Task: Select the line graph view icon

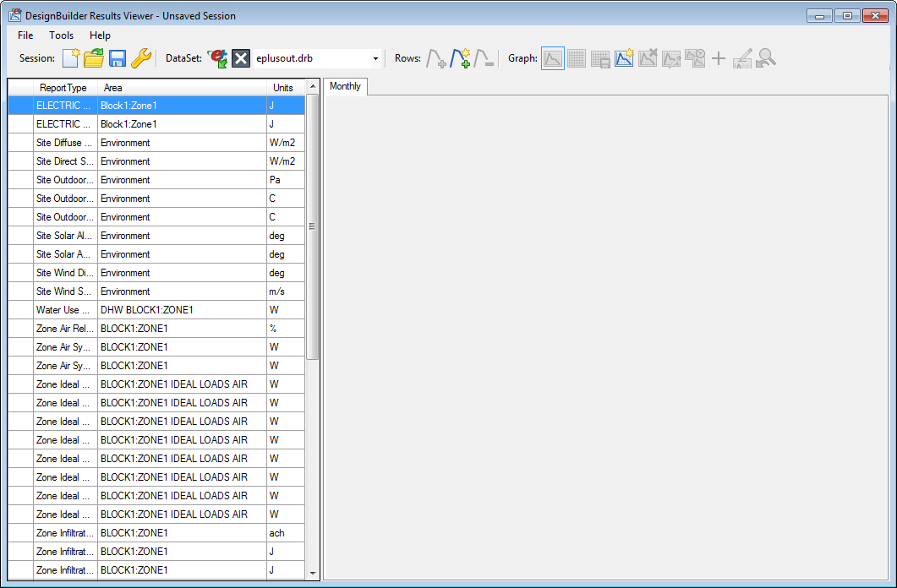Action: coord(553,58)
